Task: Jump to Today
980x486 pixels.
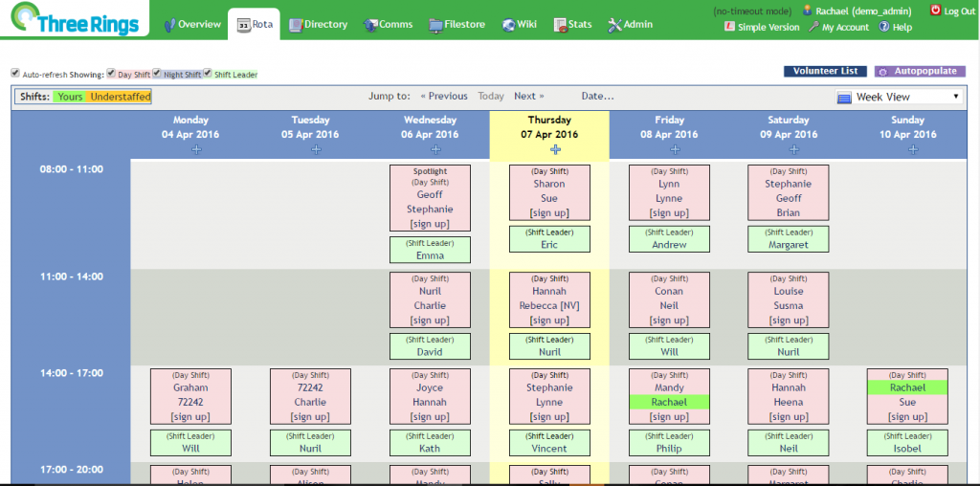Action: (491, 97)
